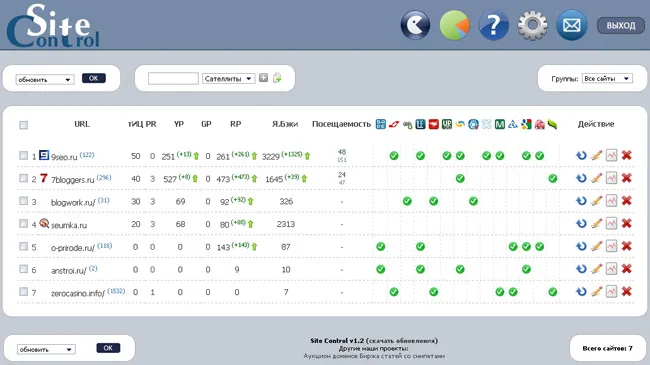
Task: Check the box for o-prirode.ru
Action: tap(24, 246)
